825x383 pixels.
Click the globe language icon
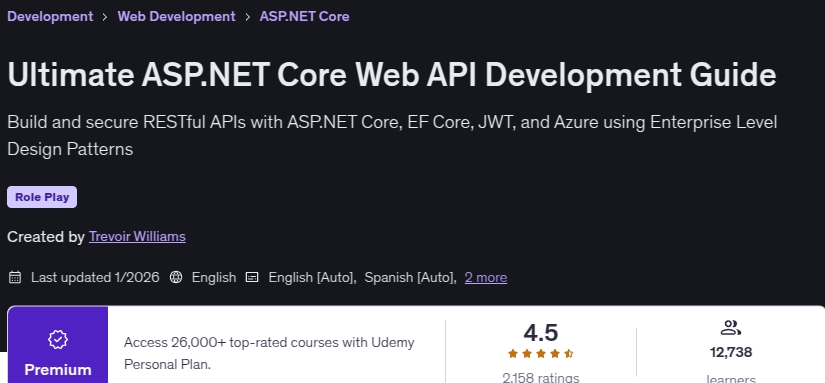click(x=176, y=277)
